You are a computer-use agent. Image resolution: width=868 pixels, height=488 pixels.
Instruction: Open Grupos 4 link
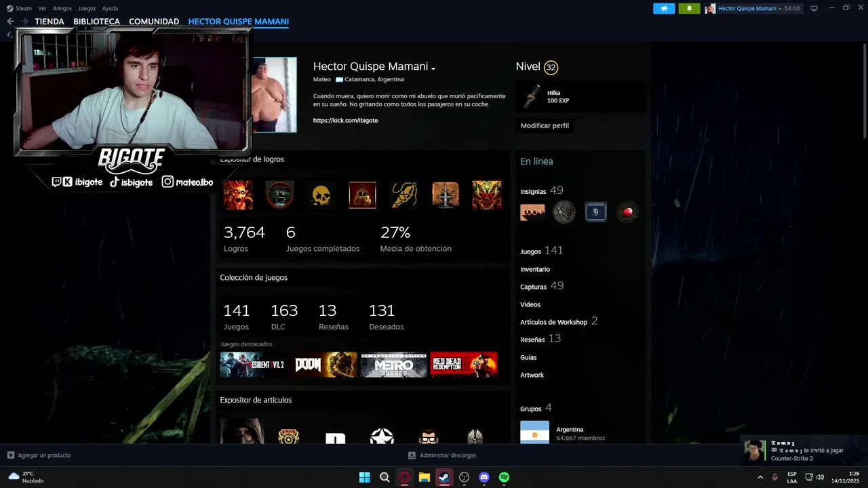click(x=536, y=408)
